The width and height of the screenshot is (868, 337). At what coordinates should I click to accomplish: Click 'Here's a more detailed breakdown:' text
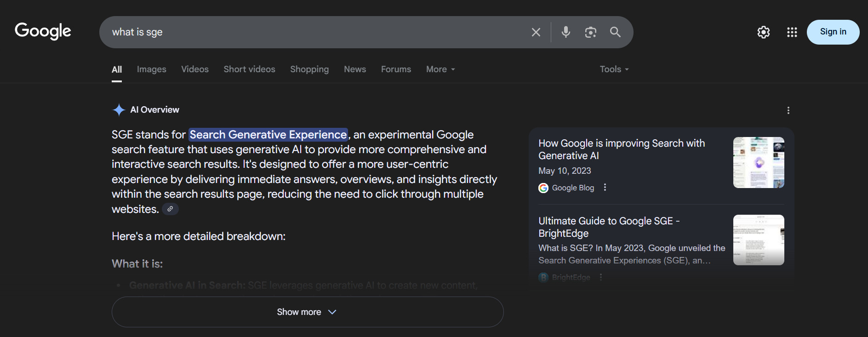click(x=199, y=236)
